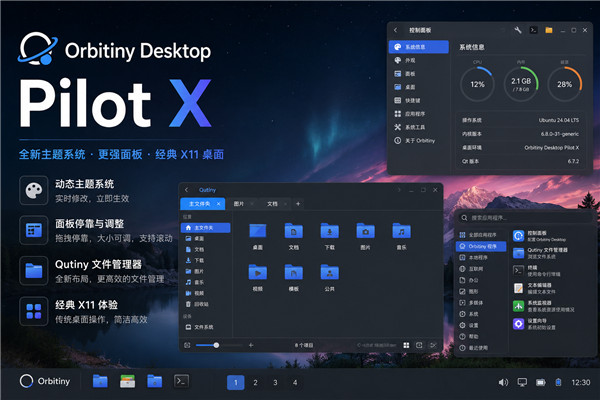This screenshot has height=400, width=600.
Task: Go back in Qutiny file manager
Action: [187, 190]
